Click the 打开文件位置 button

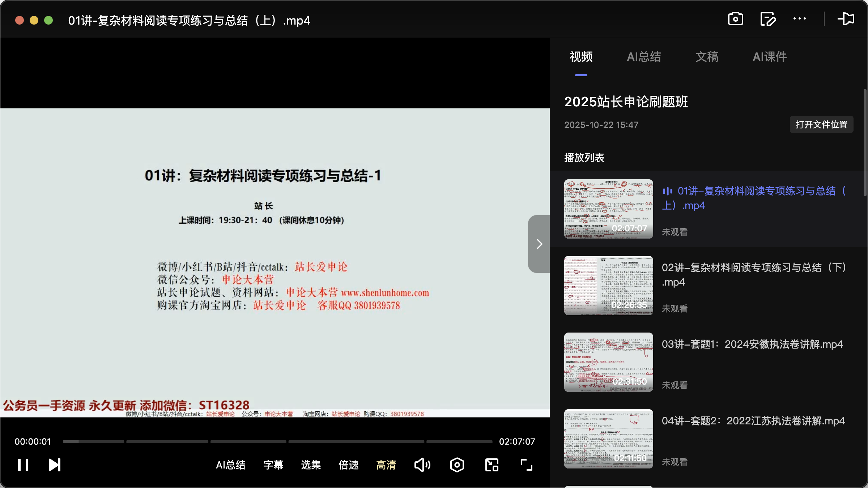(x=821, y=124)
